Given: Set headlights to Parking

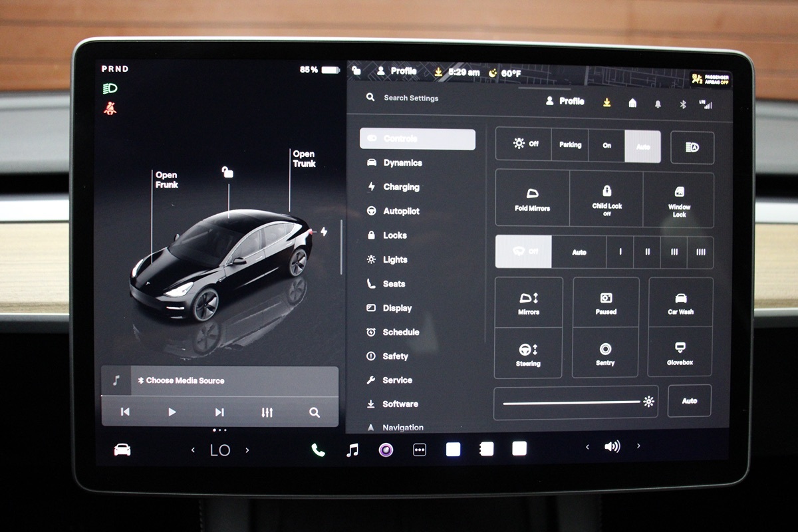Looking at the screenshot, I should (x=570, y=145).
